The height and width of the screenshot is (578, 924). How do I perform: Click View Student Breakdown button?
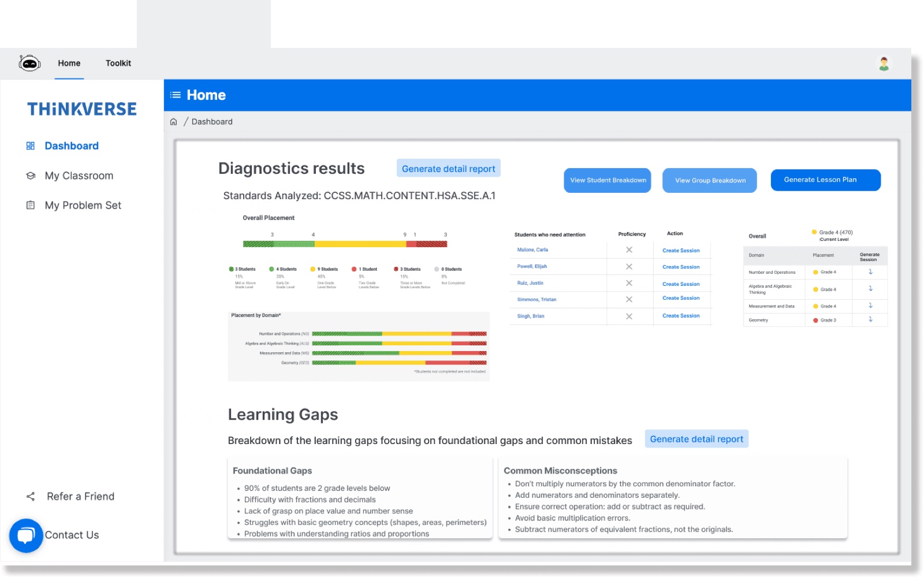pyautogui.click(x=608, y=180)
